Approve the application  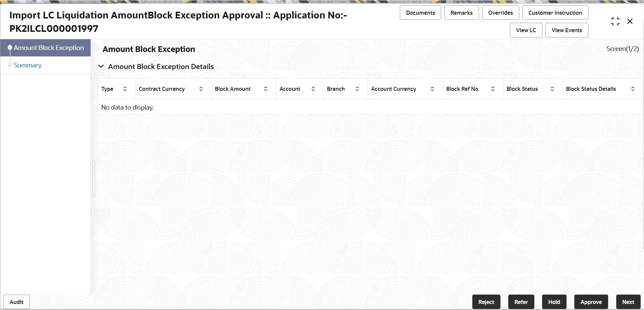click(x=591, y=302)
